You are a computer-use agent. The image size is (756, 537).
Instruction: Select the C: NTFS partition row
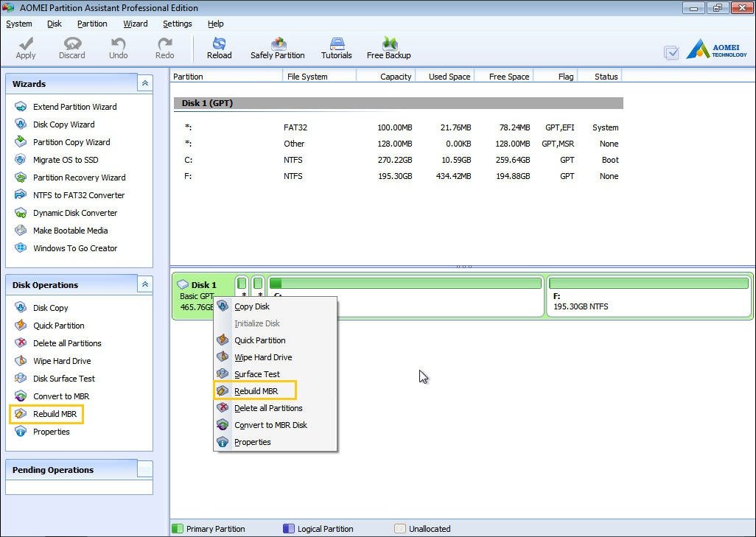coord(398,160)
